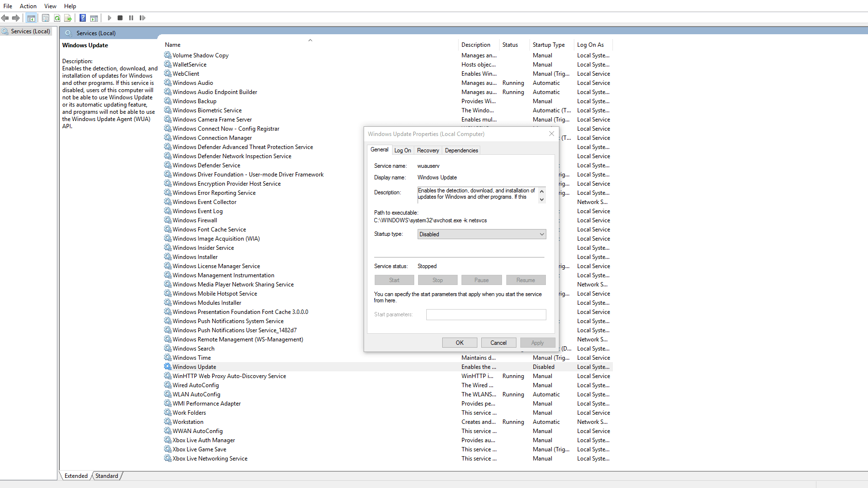The image size is (868, 488).
Task: Open the Action menu
Action: pyautogui.click(x=28, y=6)
